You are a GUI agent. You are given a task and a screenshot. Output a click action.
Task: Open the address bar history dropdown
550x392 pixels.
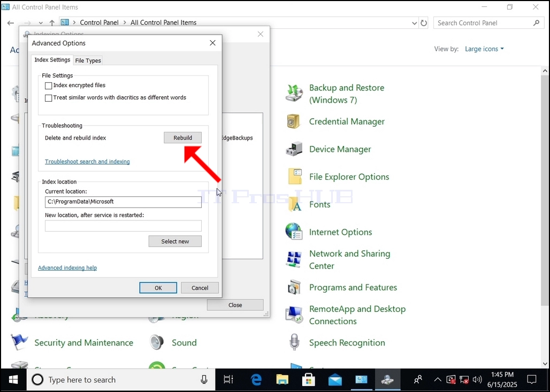pyautogui.click(x=414, y=23)
